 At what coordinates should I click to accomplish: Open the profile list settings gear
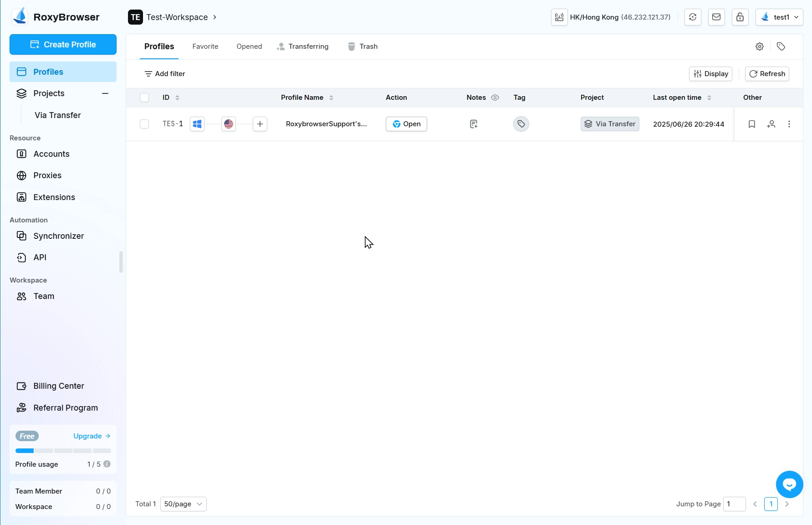pos(760,46)
